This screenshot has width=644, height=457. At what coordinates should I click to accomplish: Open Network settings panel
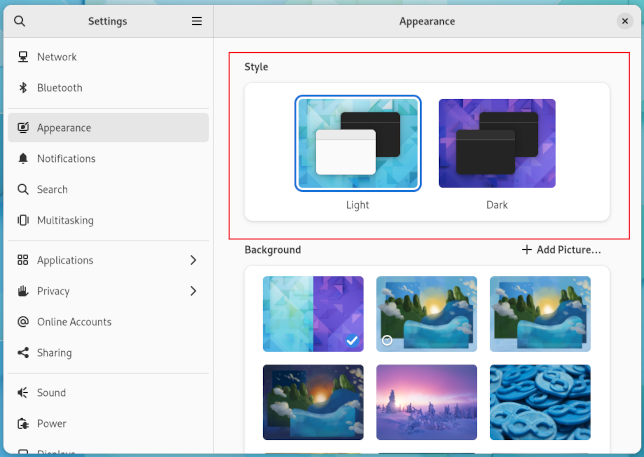[108, 57]
